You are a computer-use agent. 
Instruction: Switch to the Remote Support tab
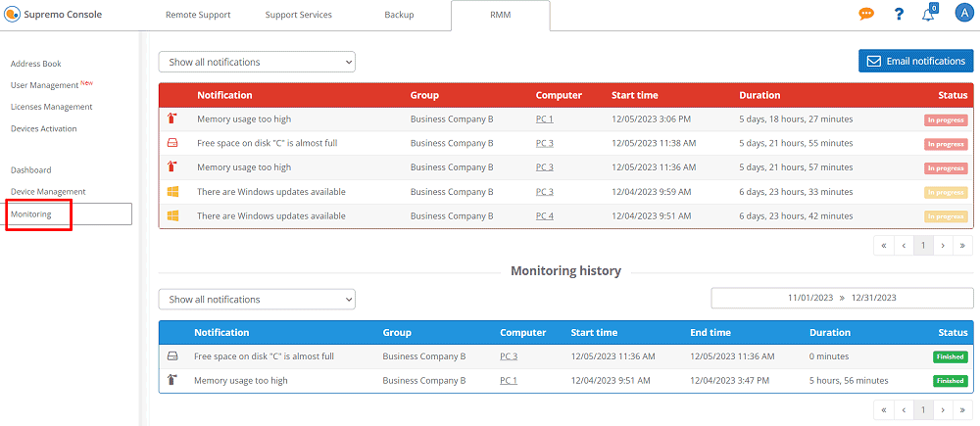coord(198,15)
